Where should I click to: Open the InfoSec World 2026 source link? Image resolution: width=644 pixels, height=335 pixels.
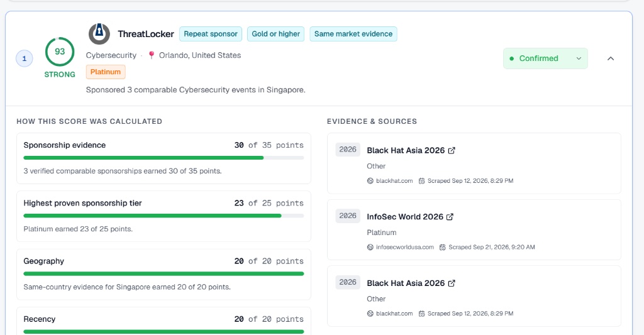pyautogui.click(x=405, y=217)
